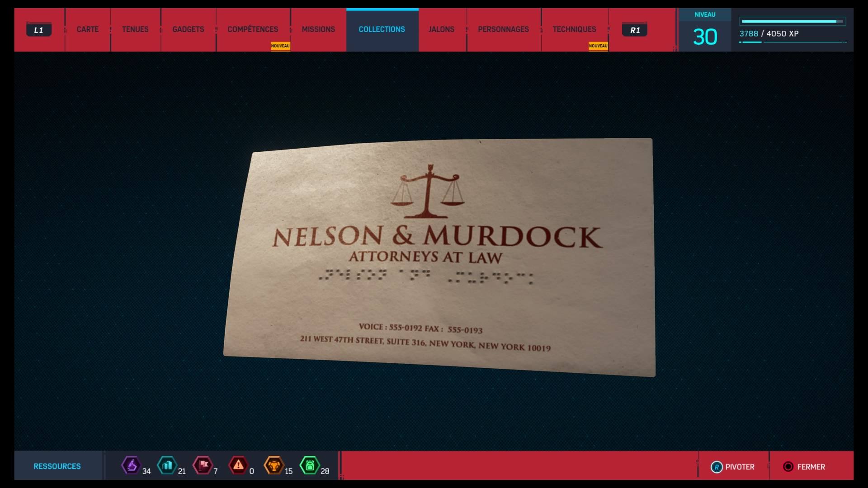The image size is (868, 488).
Task: Switch to the Tenues tab
Action: [x=135, y=29]
